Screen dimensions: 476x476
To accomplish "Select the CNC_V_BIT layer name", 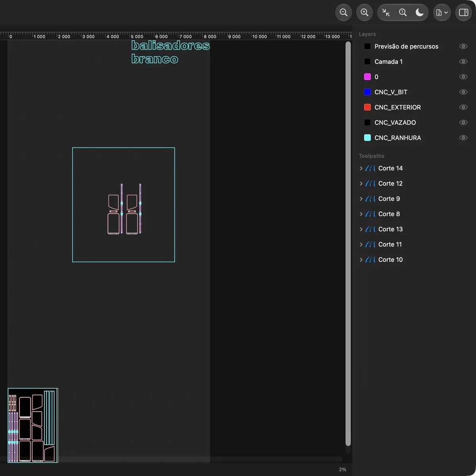I will pyautogui.click(x=391, y=92).
